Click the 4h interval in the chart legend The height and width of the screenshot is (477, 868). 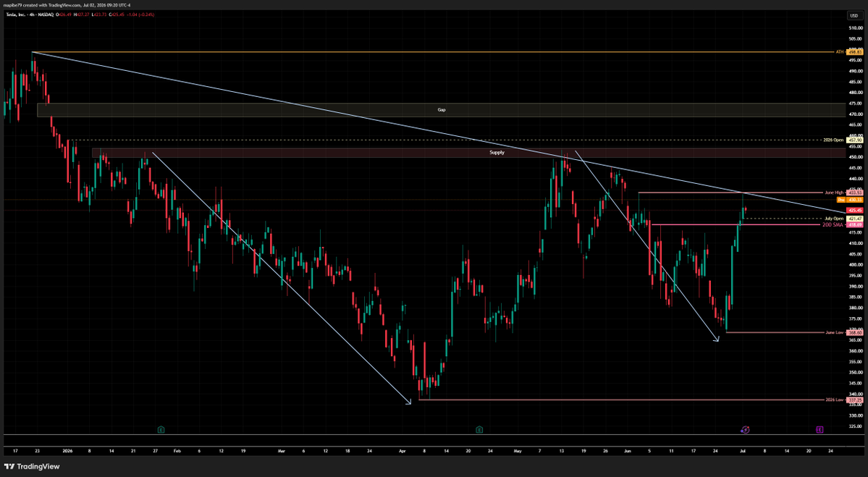point(32,14)
